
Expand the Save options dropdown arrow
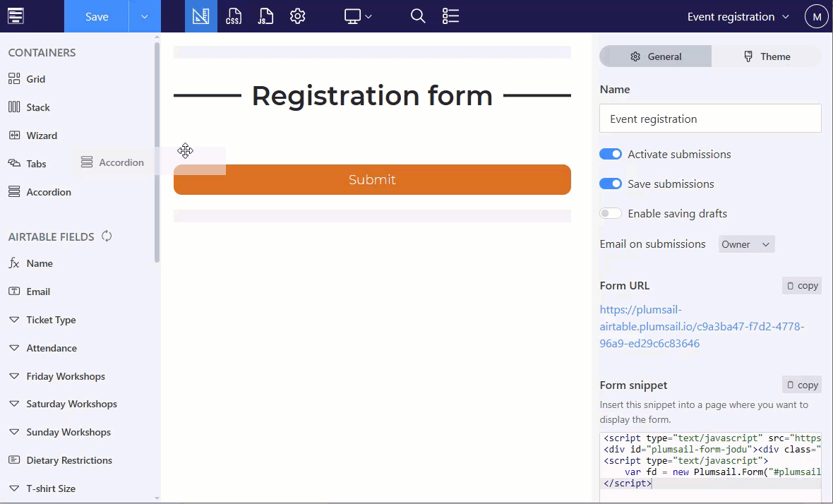pos(145,16)
